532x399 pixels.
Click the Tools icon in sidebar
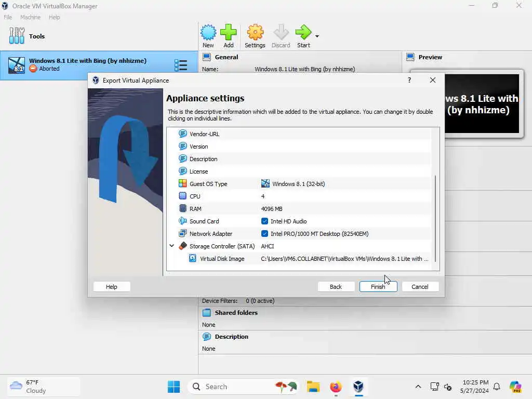click(17, 36)
